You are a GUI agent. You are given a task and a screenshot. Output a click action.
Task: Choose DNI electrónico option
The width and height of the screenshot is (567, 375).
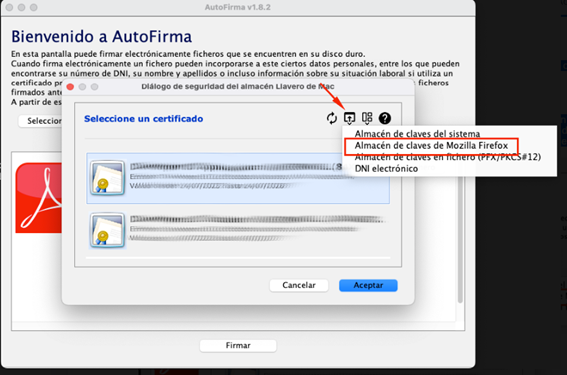point(386,169)
